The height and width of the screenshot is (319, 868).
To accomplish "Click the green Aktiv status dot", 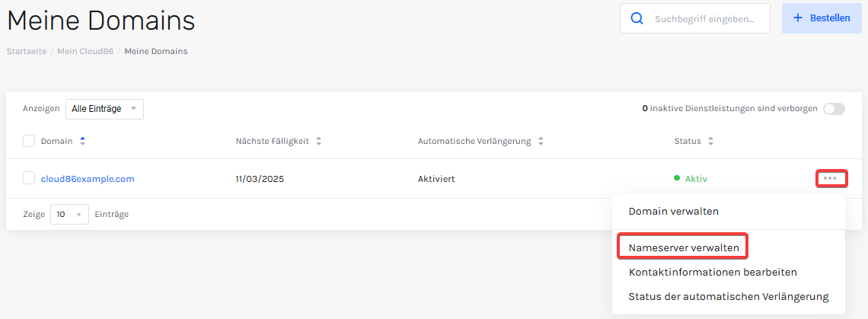I will pyautogui.click(x=676, y=178).
